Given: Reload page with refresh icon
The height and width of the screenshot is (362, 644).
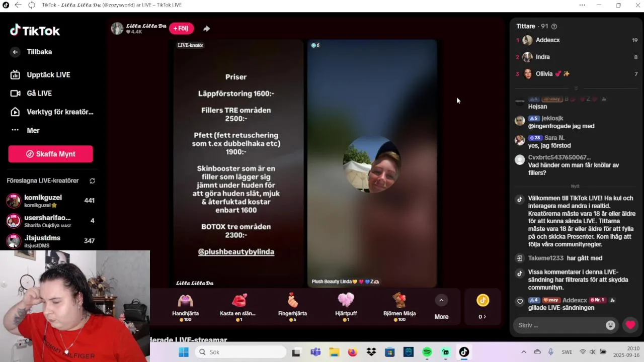Looking at the screenshot, I should (x=32, y=5).
